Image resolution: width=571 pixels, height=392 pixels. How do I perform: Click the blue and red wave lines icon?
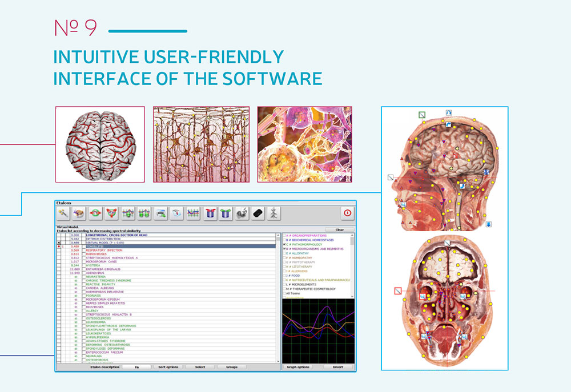pyautogui.click(x=193, y=213)
